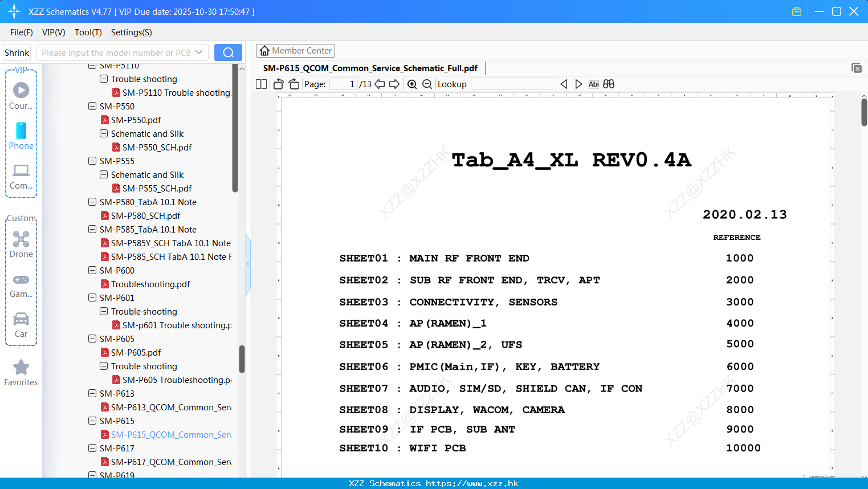Open SM-P617_QCOM_Common_Serv file
The width and height of the screenshot is (868, 489).
(166, 462)
